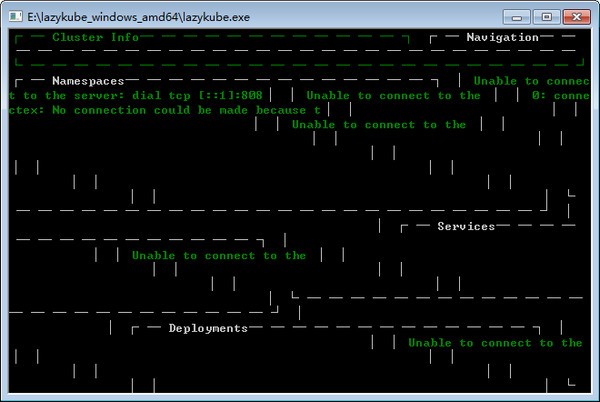Click 'Unable to connect to the' under Deployments

point(495,343)
